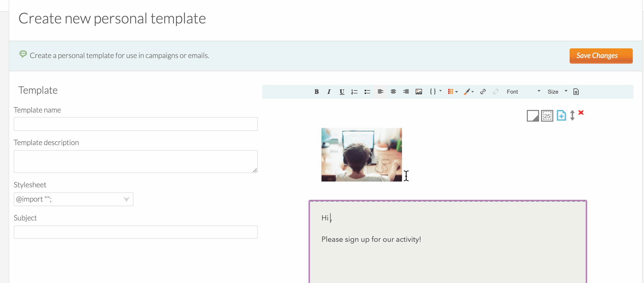Align text left

380,92
